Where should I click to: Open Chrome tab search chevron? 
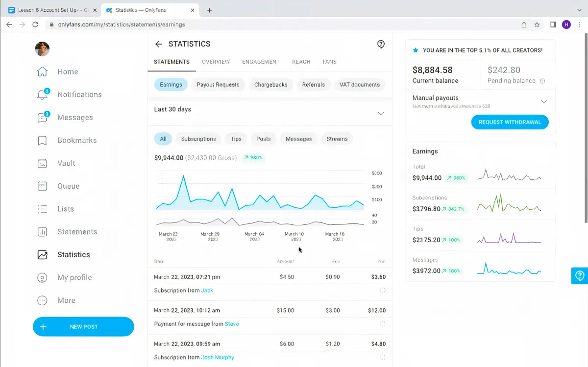(580, 10)
